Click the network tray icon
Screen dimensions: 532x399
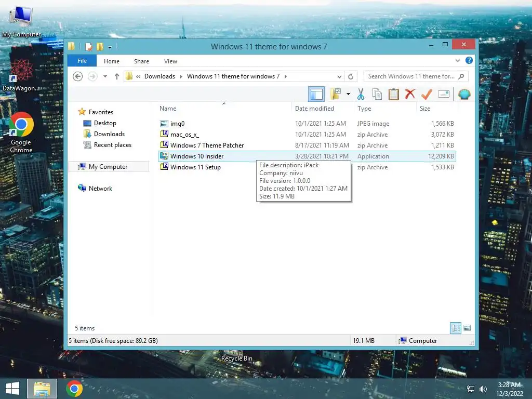(x=471, y=389)
